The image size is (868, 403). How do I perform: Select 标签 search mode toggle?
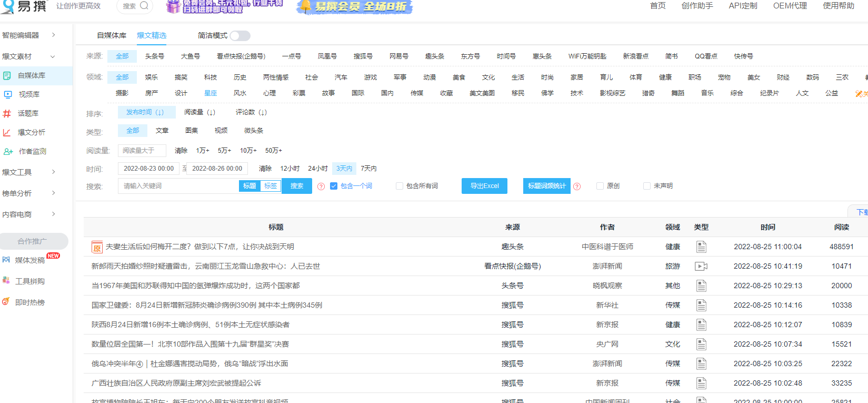point(271,186)
